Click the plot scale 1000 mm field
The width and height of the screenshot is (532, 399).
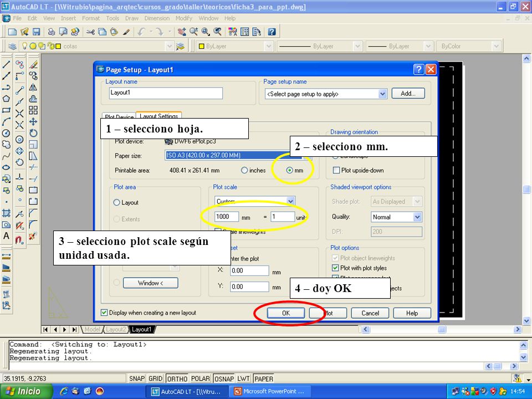coord(226,217)
